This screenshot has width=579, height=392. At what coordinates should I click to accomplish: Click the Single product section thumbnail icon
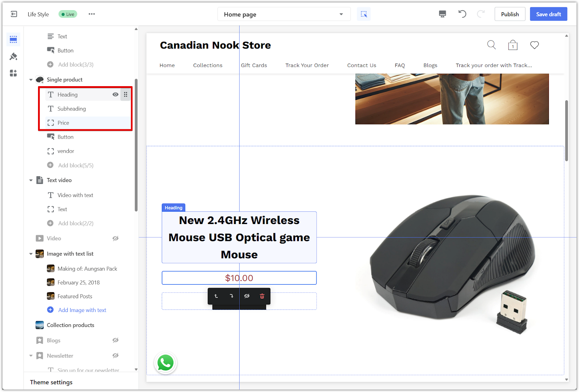40,80
